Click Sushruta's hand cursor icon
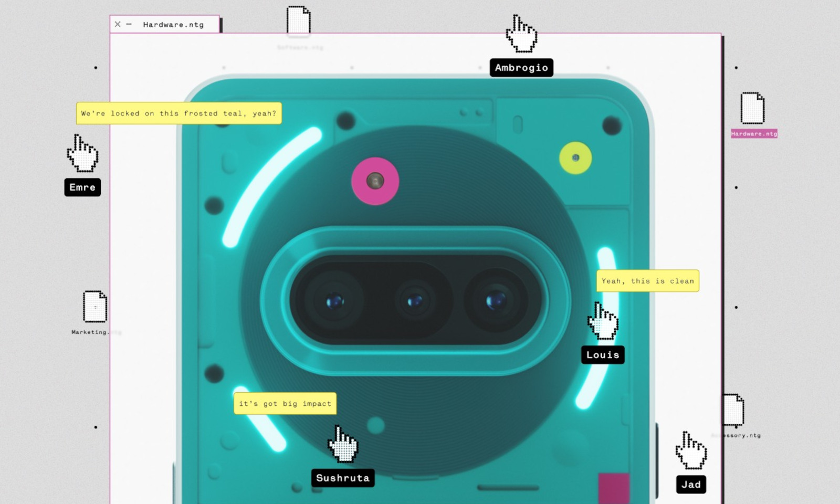 [343, 445]
